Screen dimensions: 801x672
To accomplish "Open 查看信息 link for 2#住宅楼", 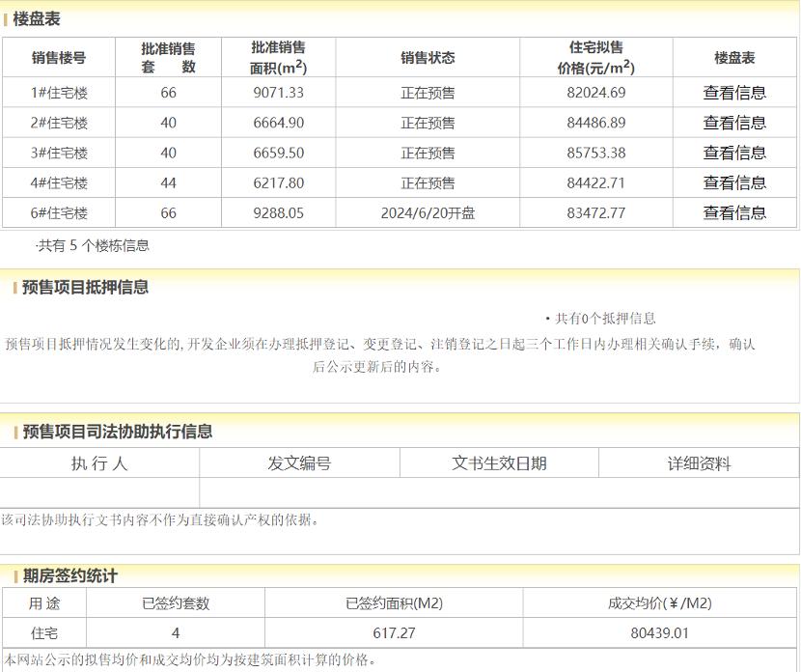I will click(x=734, y=123).
